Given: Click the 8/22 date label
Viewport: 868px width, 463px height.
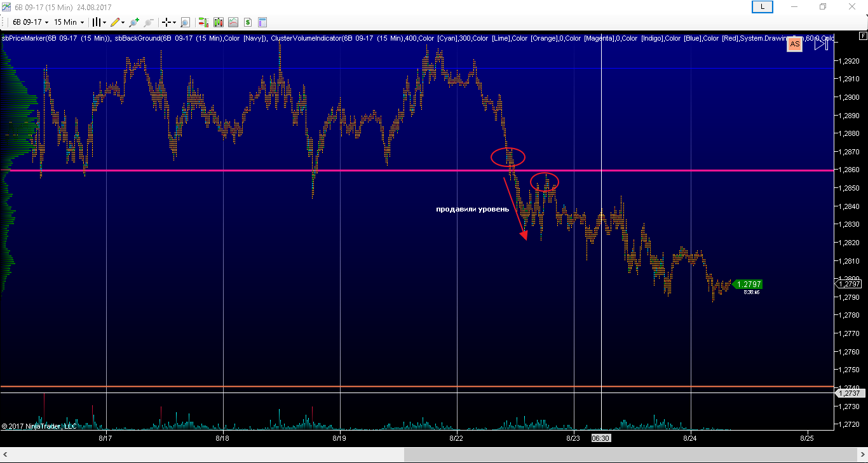Looking at the screenshot, I should pos(456,438).
